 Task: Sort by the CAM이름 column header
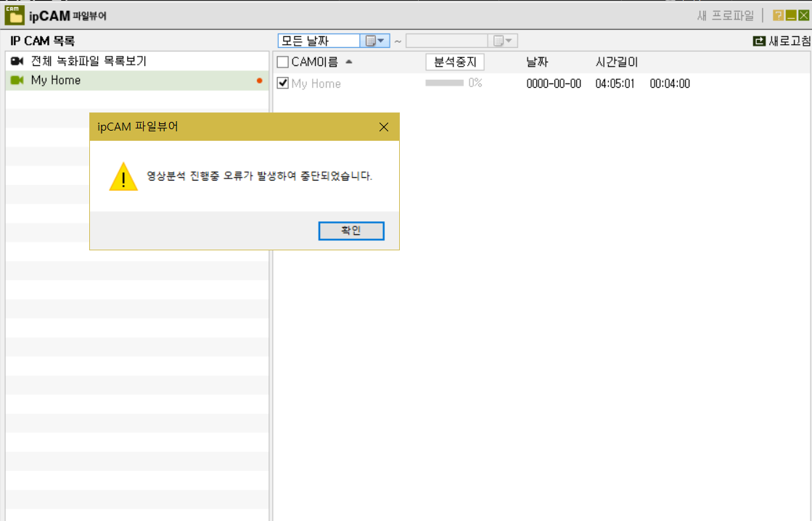coord(314,62)
